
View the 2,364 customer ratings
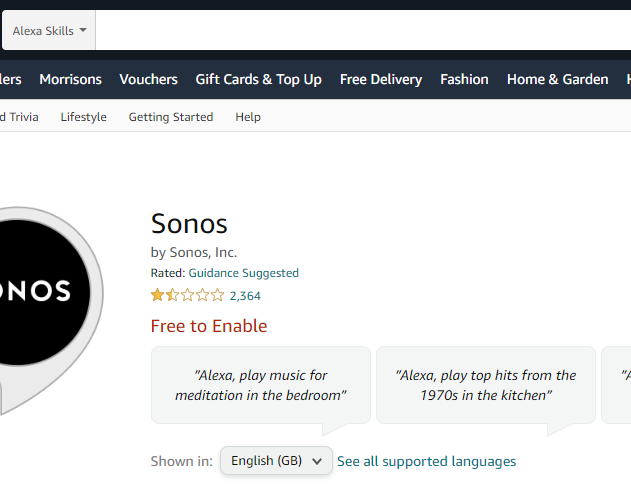(x=245, y=296)
